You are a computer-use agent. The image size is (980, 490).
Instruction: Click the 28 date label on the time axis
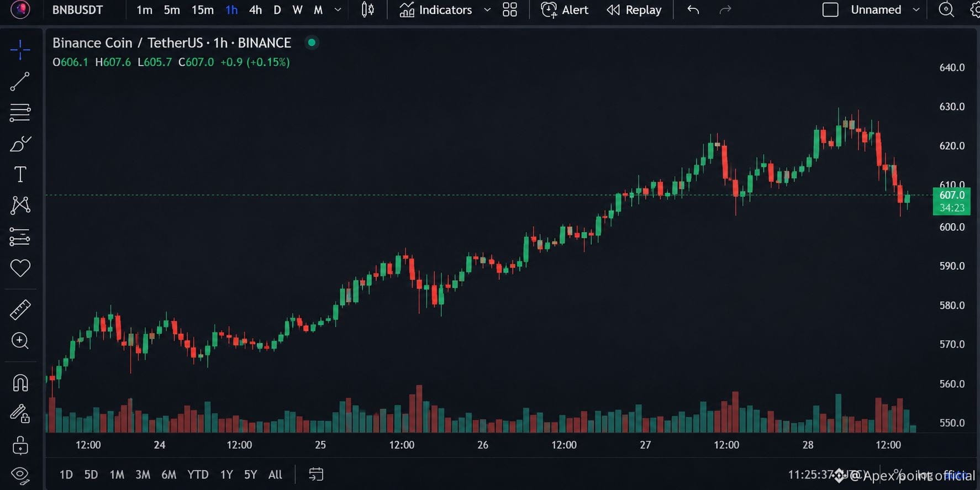[x=808, y=445]
